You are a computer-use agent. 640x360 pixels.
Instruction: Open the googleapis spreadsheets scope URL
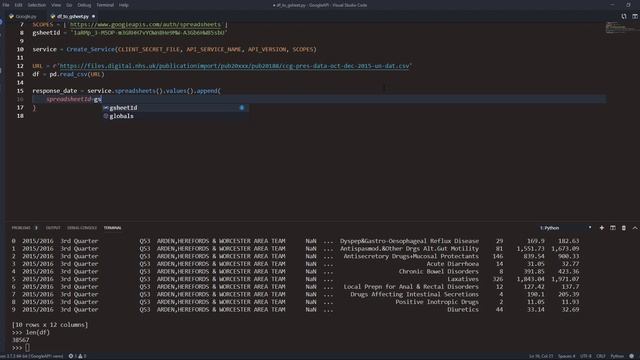tap(145, 24)
